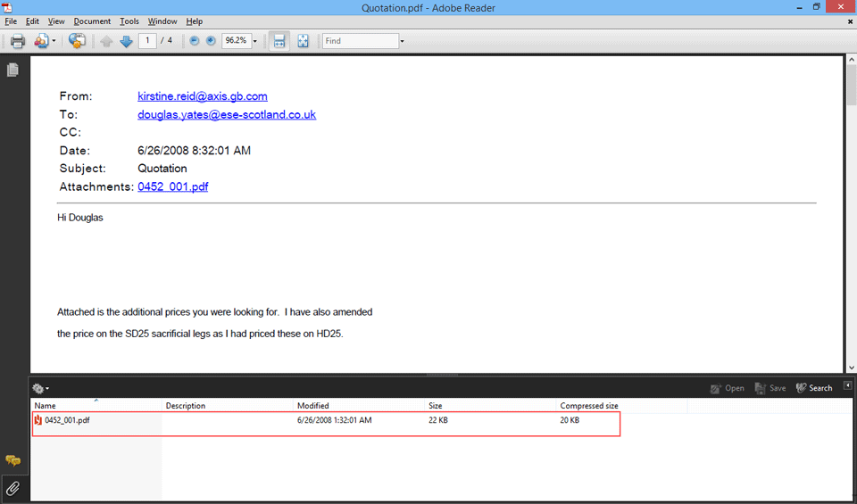
Task: Open the 0452_001.pdf attachment link in the email
Action: click(x=172, y=186)
